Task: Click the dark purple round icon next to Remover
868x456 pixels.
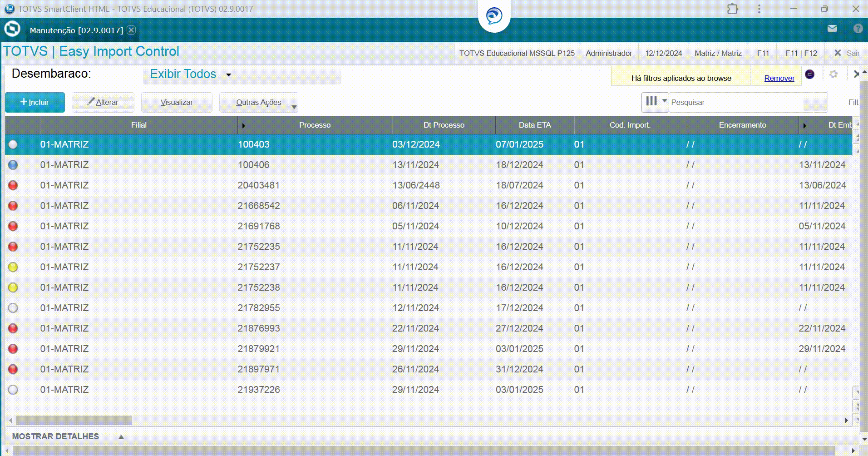Action: click(x=809, y=74)
